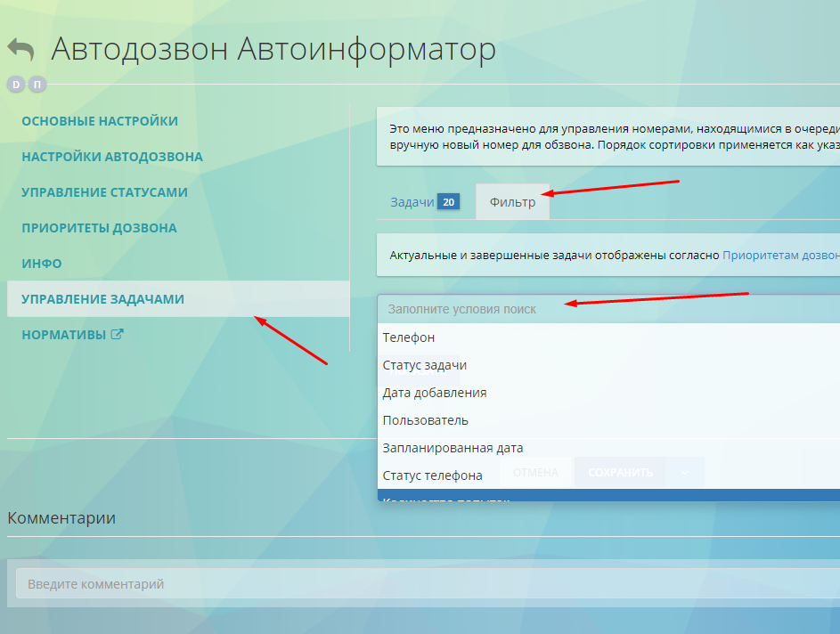Select the Инфо menu item
The width and height of the screenshot is (840, 634).
coord(42,264)
